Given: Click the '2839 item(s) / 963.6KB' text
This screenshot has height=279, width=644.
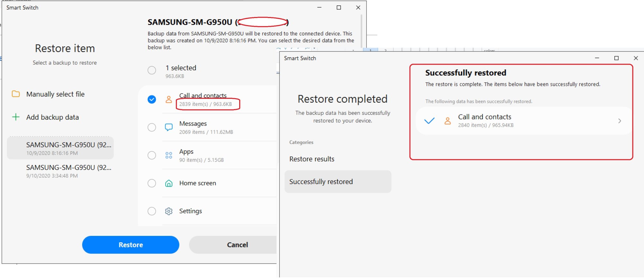Looking at the screenshot, I should (x=205, y=104).
